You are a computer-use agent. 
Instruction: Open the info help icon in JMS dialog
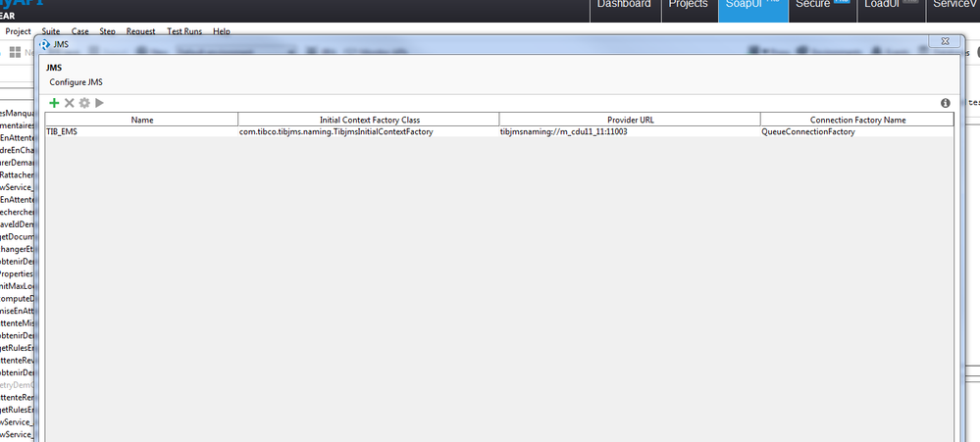(x=945, y=103)
